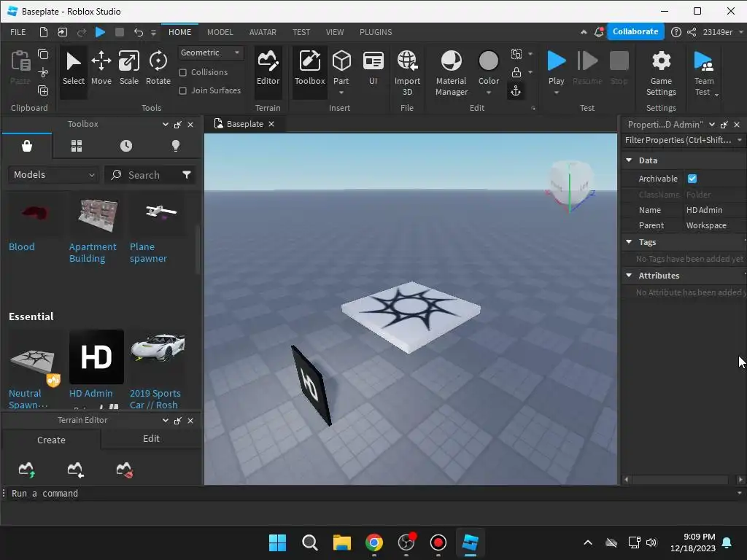Switch to the PLUGINS ribbon tab
The height and width of the screenshot is (560, 747).
(x=376, y=32)
